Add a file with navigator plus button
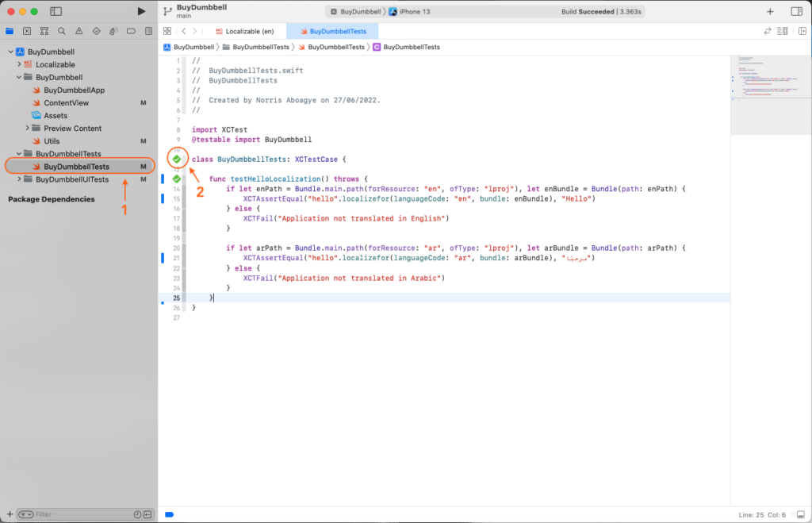 pos(10,514)
